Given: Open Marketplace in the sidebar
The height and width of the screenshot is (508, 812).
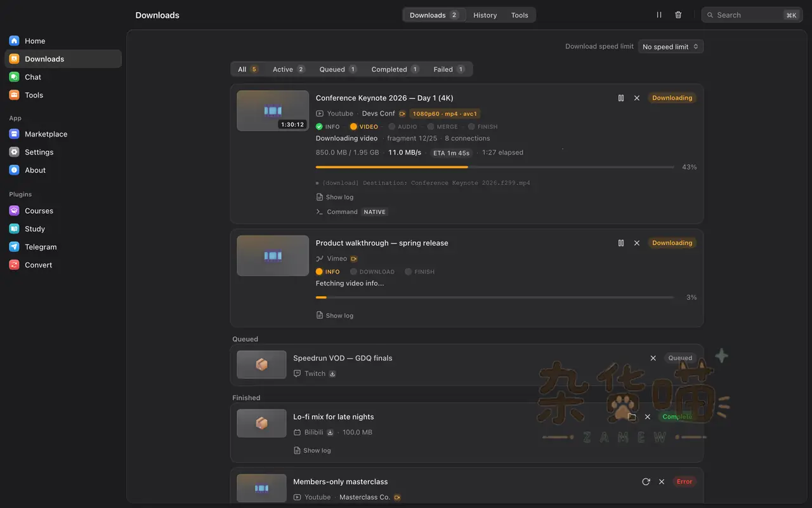Looking at the screenshot, I should tap(63, 134).
